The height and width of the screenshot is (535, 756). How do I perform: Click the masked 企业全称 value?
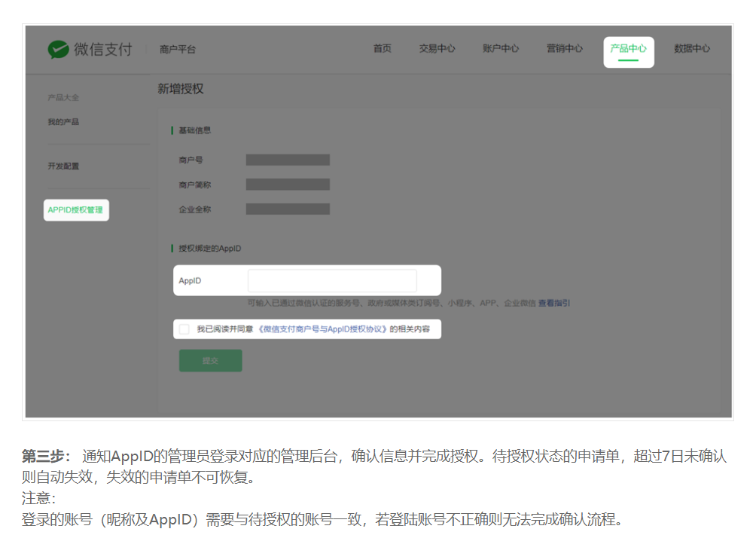[x=288, y=209]
